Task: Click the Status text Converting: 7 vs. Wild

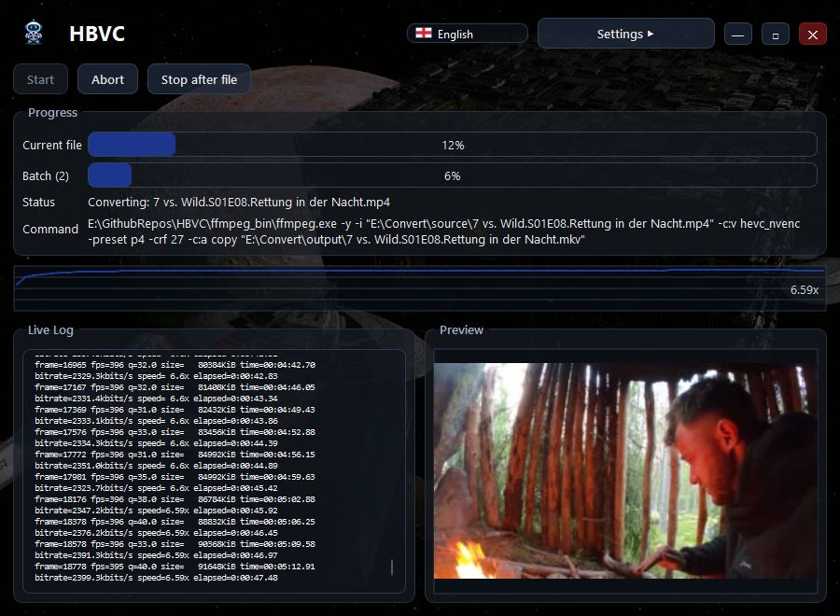Action: coord(239,202)
